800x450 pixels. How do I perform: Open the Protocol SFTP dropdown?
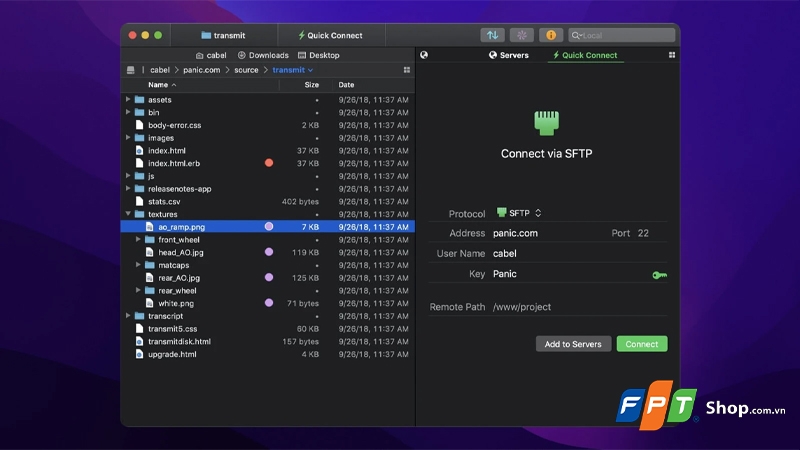(519, 213)
